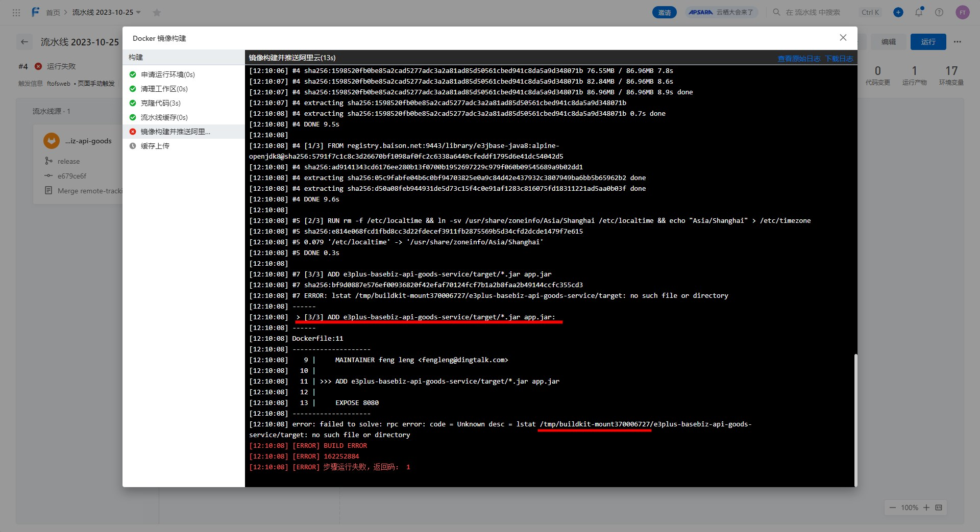Open the FT user avatar menu

click(962, 12)
